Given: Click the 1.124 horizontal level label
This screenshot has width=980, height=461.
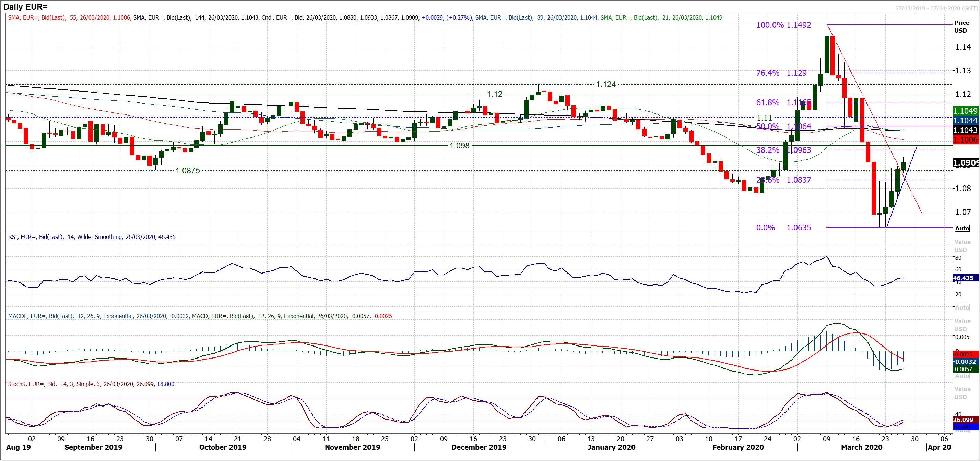Looking at the screenshot, I should point(606,84).
